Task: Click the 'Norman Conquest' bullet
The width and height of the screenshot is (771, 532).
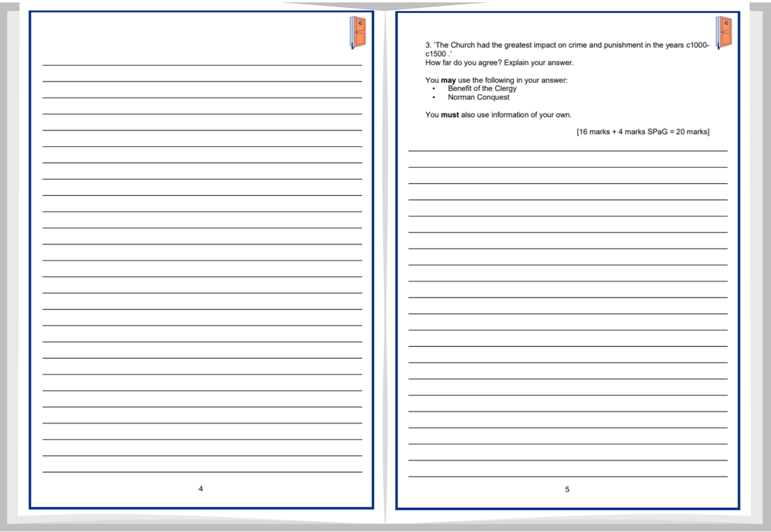Action: coord(478,97)
